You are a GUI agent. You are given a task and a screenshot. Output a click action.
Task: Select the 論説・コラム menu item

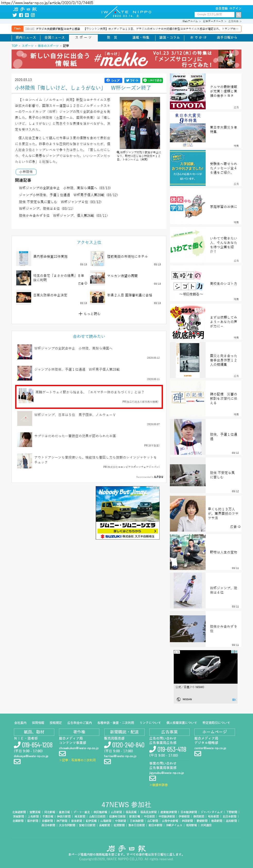click(x=169, y=37)
